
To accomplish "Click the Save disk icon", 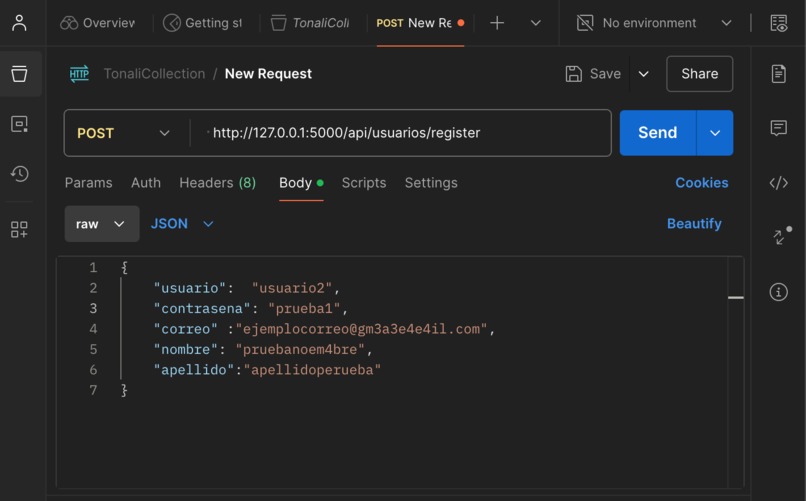I will pos(574,74).
